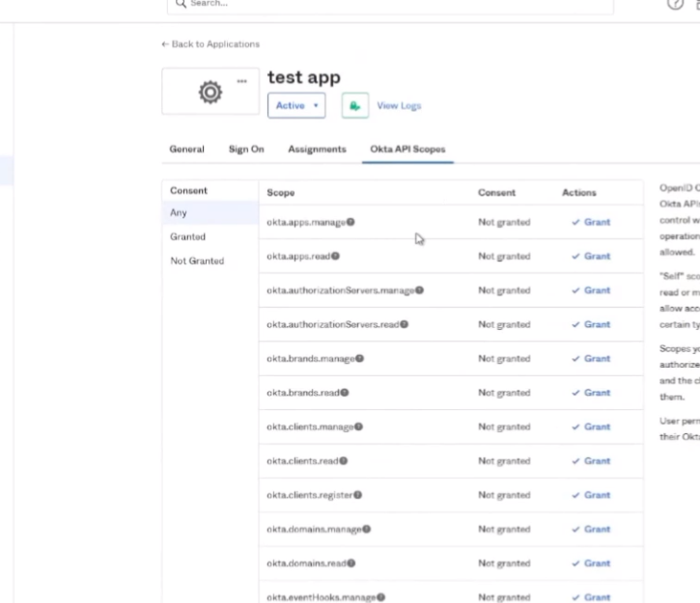Click the test app title text
Screen dimensions: 700x603
[x=304, y=77]
